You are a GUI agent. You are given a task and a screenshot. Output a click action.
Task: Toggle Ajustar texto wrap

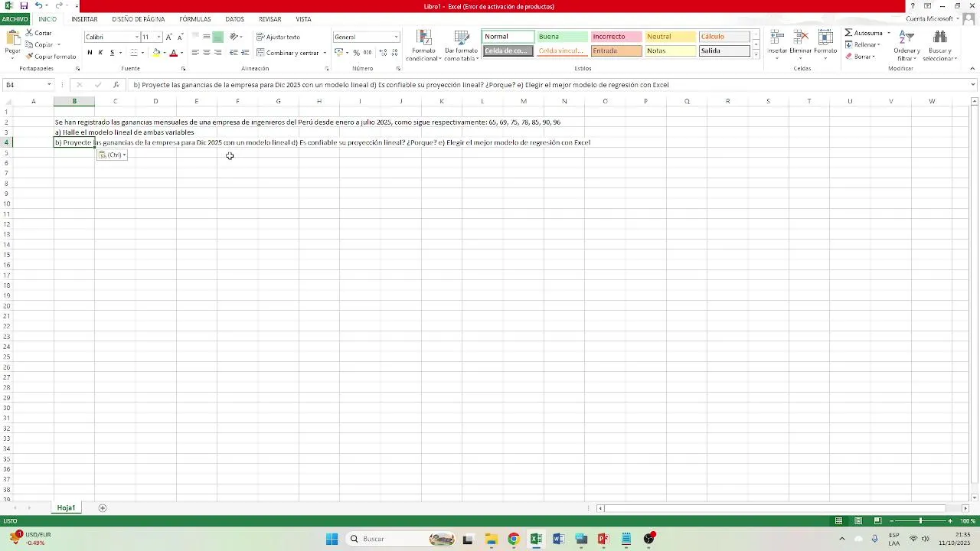(x=278, y=37)
